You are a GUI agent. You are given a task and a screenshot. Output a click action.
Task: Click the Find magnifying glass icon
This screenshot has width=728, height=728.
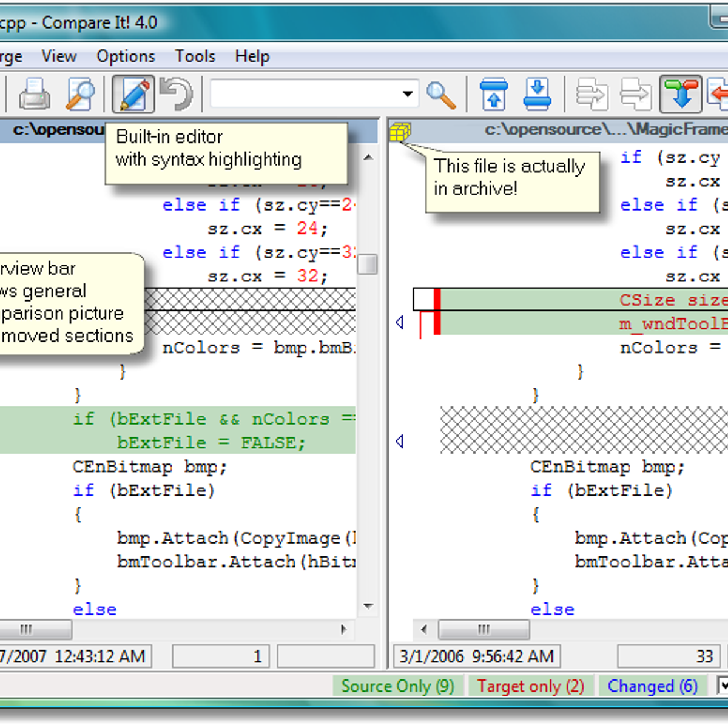point(441,95)
